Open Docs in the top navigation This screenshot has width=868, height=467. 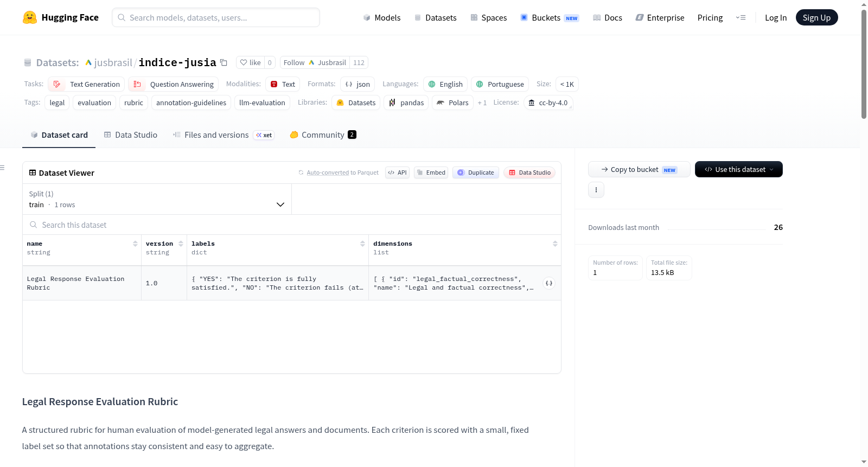coord(607,17)
